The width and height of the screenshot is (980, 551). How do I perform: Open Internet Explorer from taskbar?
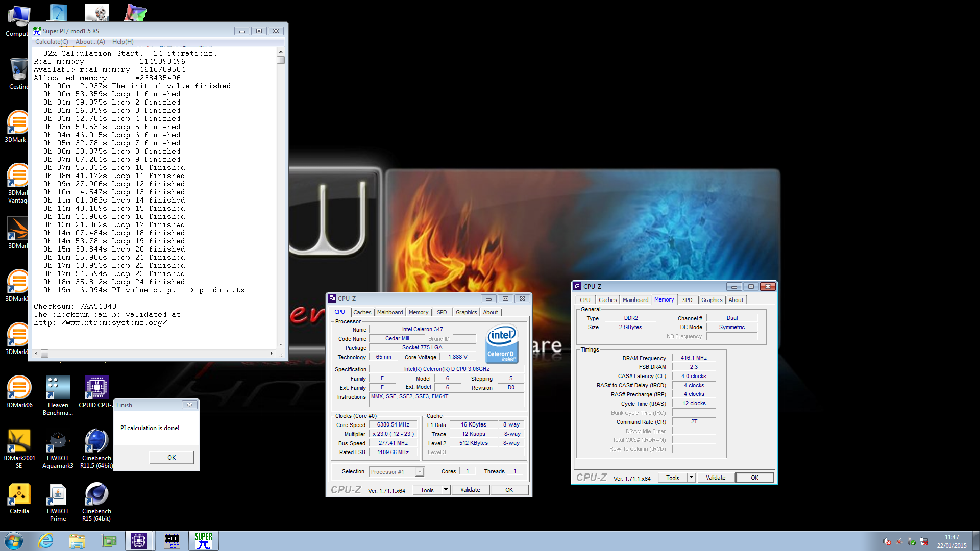[46, 541]
